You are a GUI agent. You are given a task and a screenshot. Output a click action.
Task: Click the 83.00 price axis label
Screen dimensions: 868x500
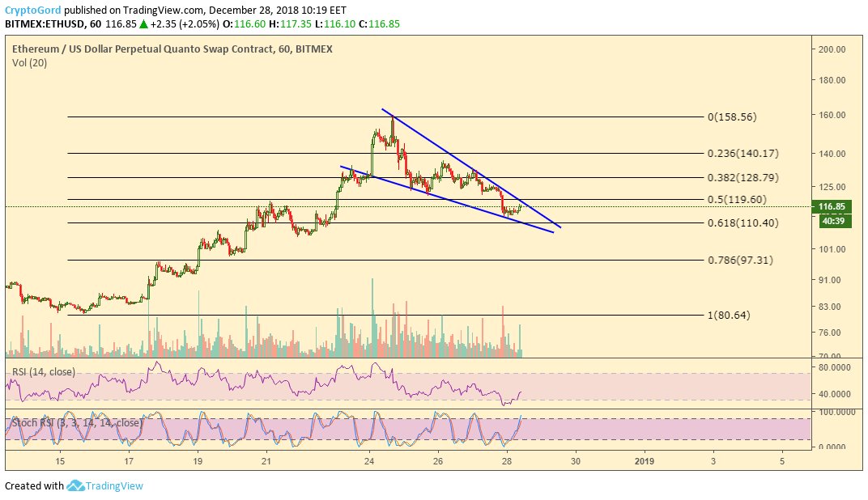tap(830, 307)
